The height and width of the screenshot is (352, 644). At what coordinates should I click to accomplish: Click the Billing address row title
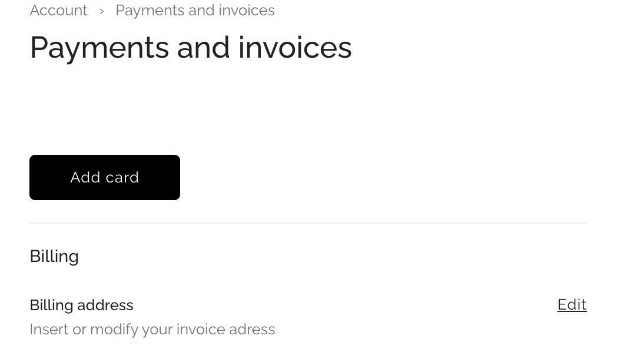tap(81, 305)
